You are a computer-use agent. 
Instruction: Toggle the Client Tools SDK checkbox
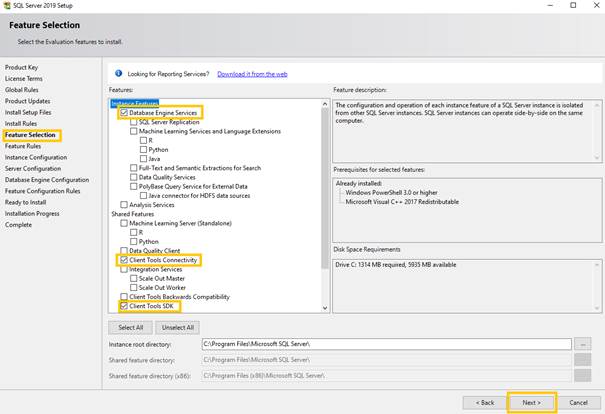[x=124, y=305]
